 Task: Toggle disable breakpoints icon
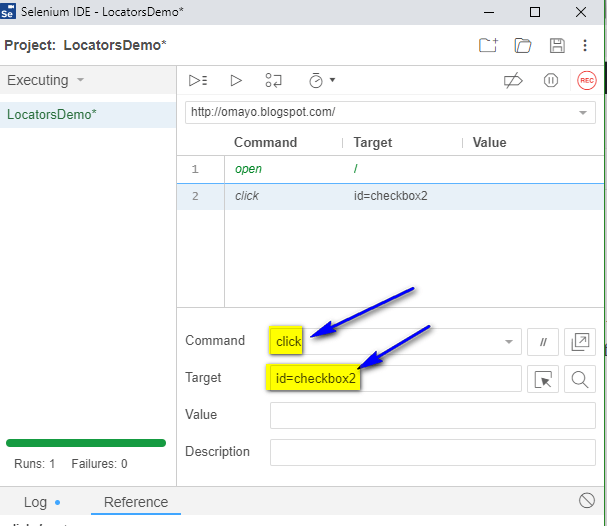coord(513,81)
